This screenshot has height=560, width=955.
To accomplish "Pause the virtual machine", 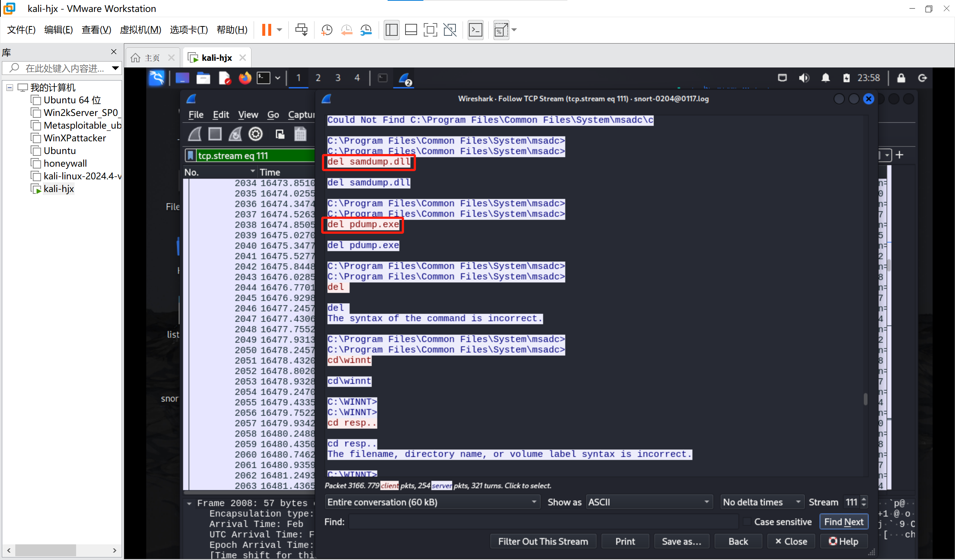I will click(x=266, y=29).
